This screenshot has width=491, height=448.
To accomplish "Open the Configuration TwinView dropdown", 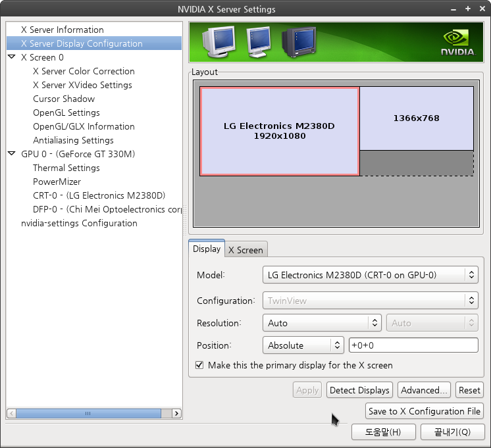I will pos(370,301).
